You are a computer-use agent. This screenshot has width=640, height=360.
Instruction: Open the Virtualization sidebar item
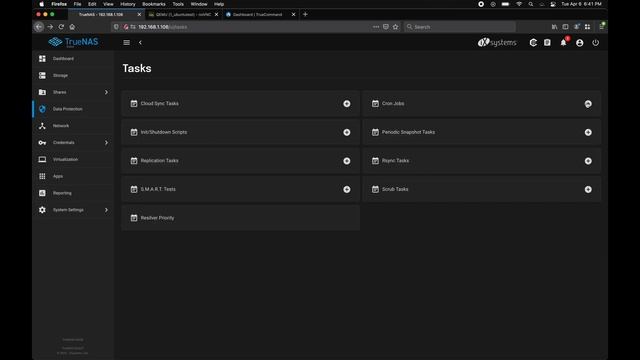pyautogui.click(x=73, y=159)
